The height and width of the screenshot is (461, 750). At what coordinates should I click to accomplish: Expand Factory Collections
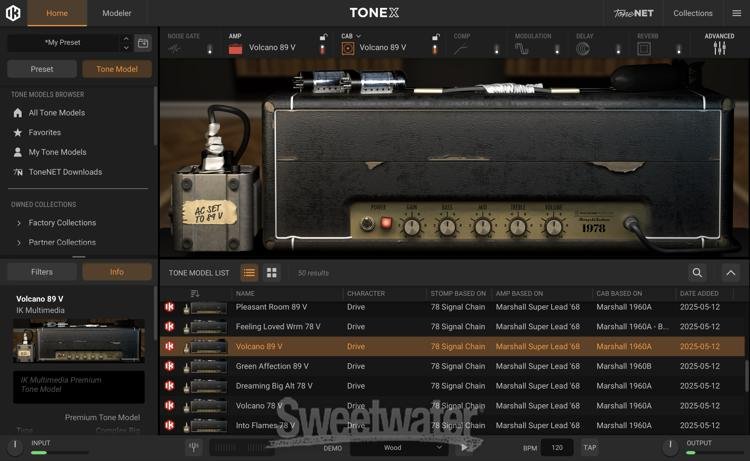(19, 223)
